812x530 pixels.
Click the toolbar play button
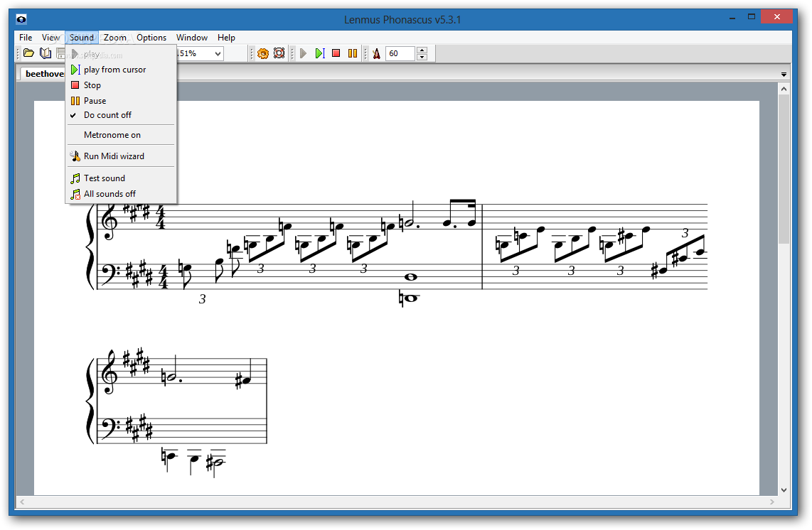[304, 53]
